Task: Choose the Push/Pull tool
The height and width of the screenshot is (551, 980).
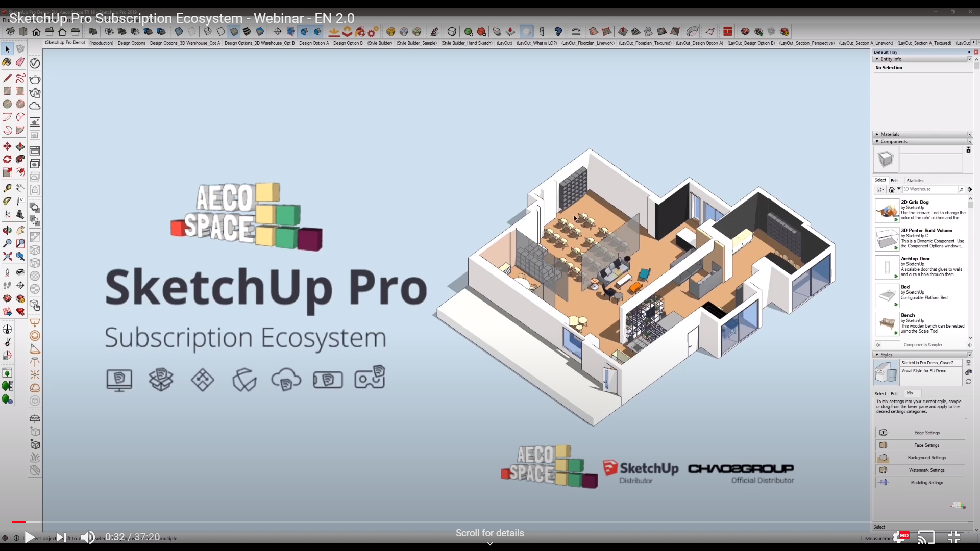Action: point(20,146)
